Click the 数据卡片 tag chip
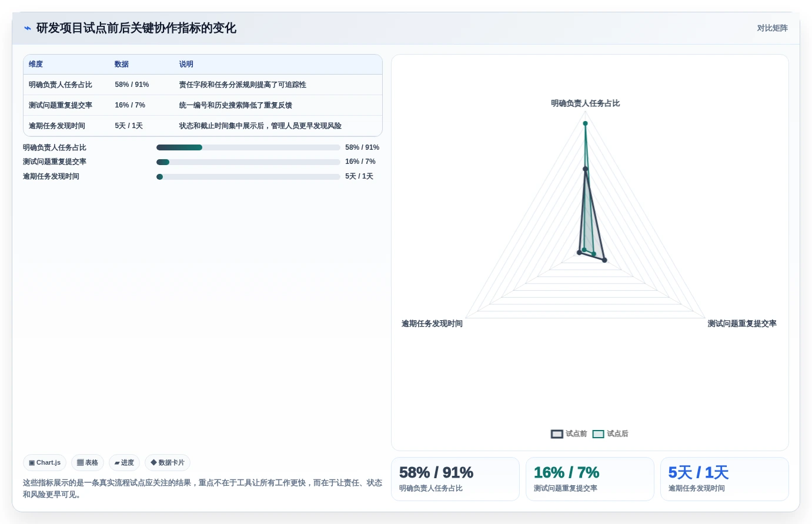Image resolution: width=812 pixels, height=524 pixels. point(168,463)
